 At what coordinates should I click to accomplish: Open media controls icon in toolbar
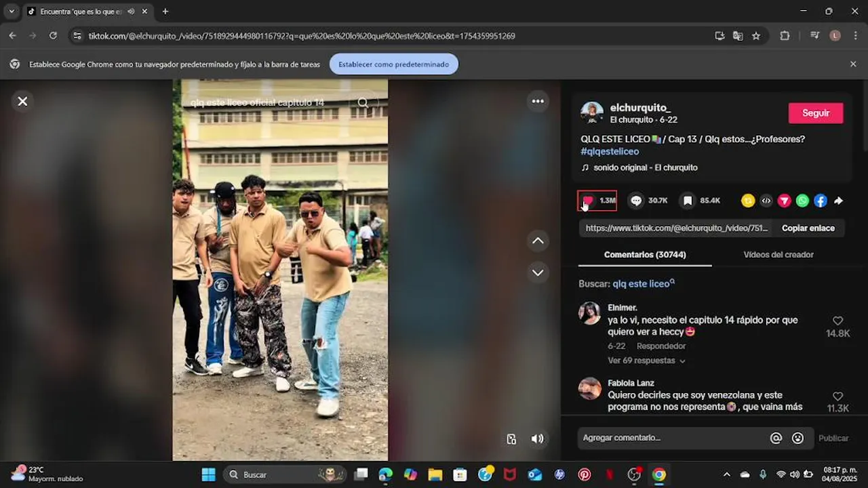[815, 36]
